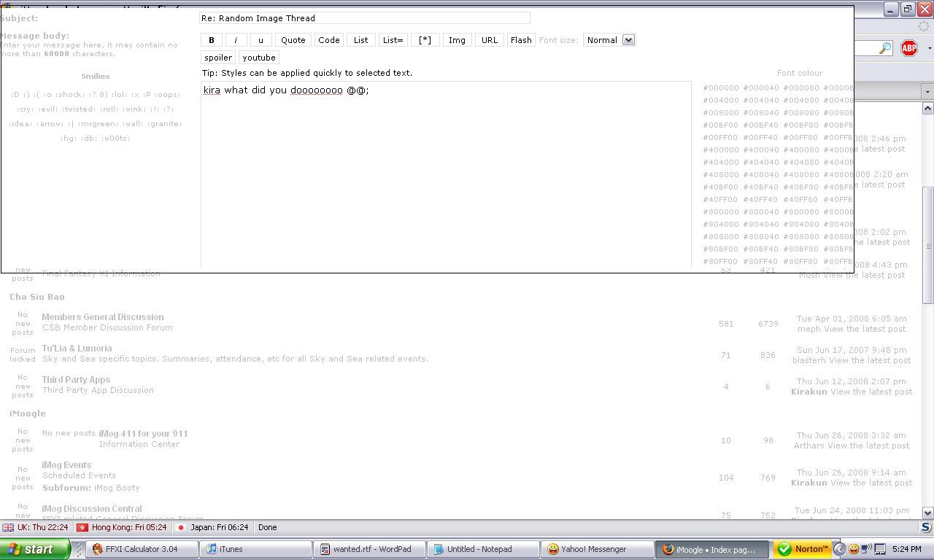Toggle underline formatting with u button
This screenshot has width=934, height=560.
click(x=260, y=40)
